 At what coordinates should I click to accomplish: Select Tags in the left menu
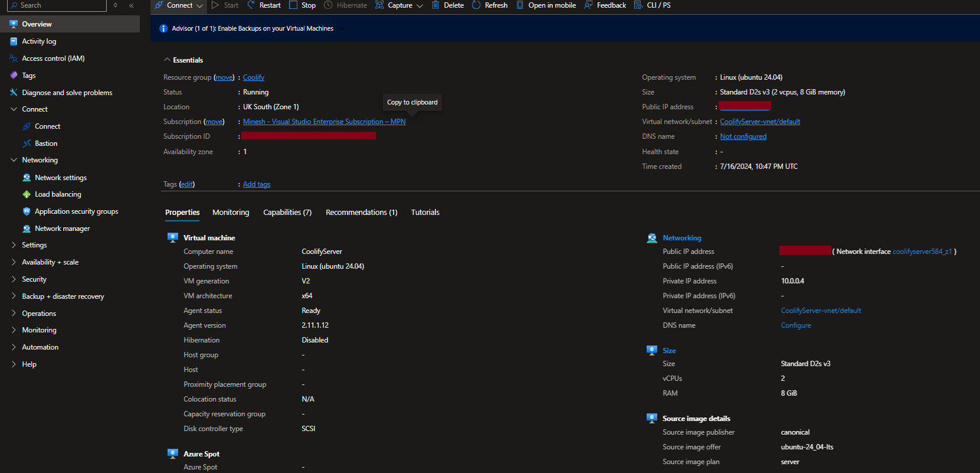29,76
